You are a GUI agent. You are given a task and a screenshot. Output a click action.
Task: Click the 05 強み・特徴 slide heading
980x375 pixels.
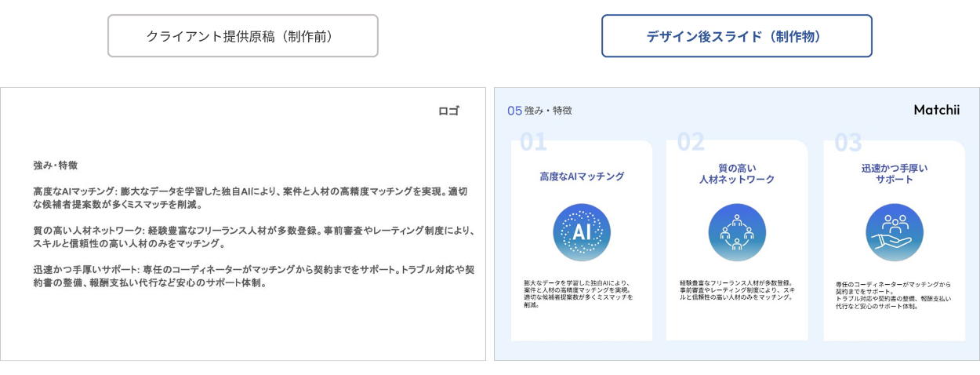[539, 111]
